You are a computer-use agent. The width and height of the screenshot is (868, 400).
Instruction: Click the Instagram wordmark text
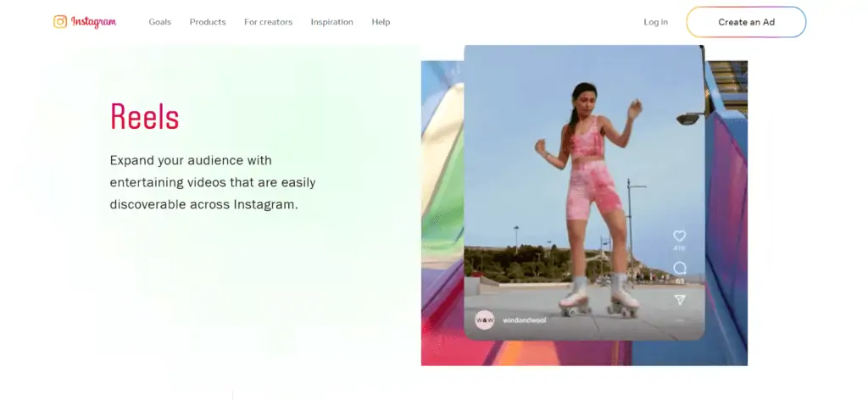[93, 22]
